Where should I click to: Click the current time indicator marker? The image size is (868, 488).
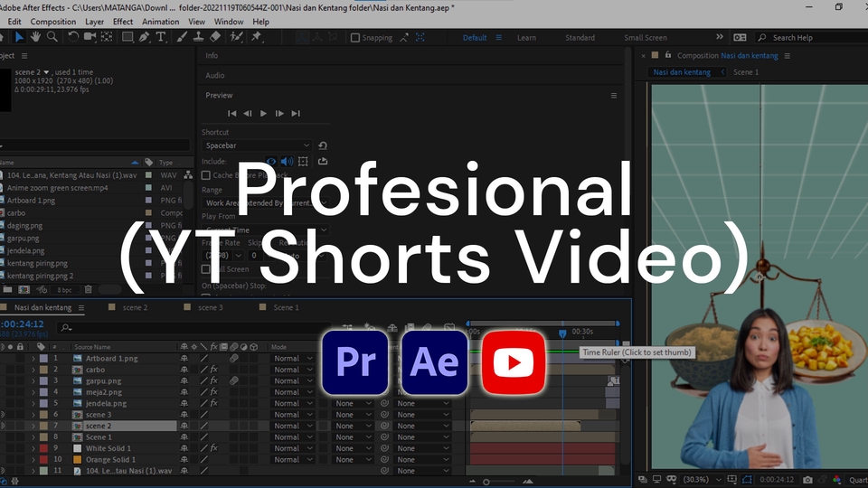click(562, 333)
